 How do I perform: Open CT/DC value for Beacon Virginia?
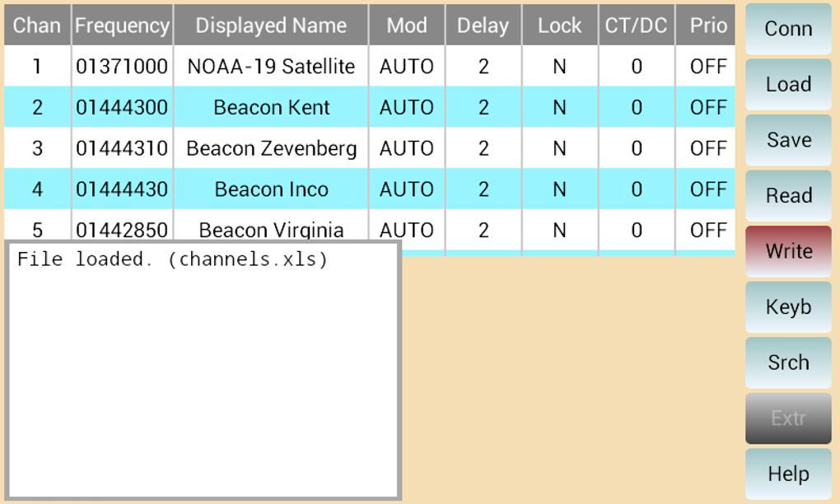point(637,231)
